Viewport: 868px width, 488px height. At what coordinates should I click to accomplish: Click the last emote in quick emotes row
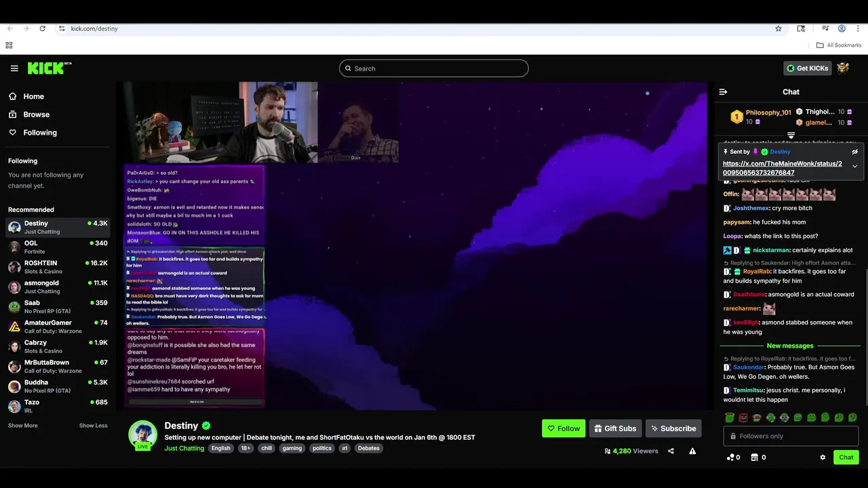click(x=852, y=418)
